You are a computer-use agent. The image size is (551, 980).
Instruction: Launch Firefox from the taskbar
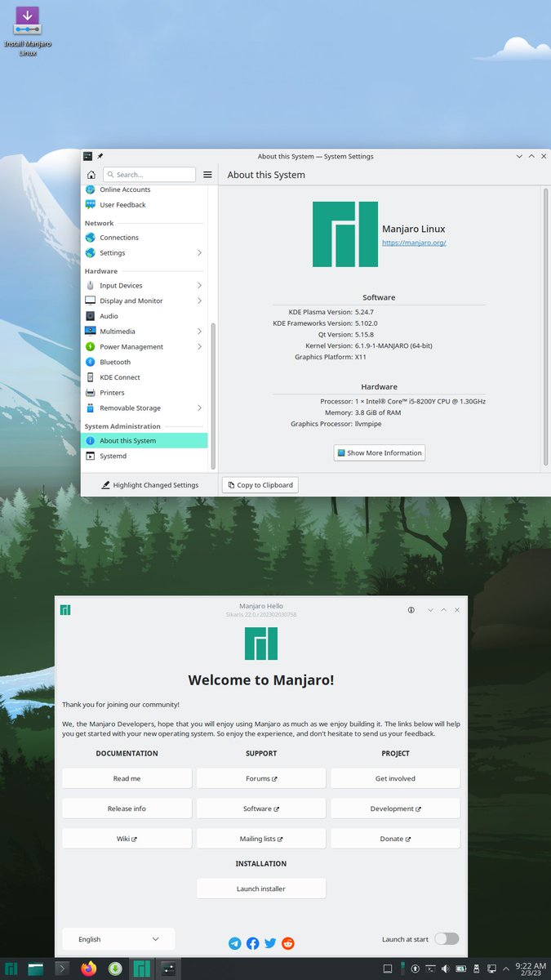[88, 969]
